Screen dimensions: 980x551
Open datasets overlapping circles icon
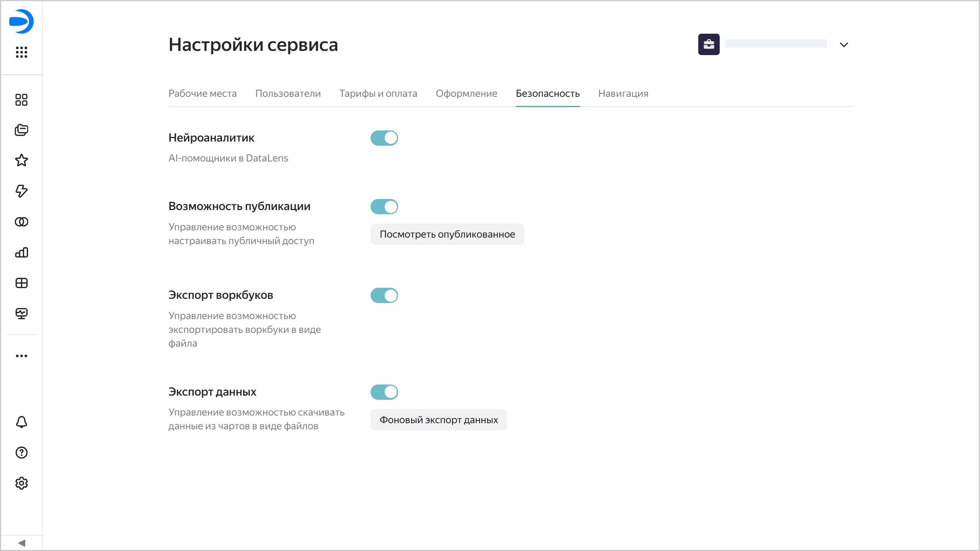coord(21,222)
